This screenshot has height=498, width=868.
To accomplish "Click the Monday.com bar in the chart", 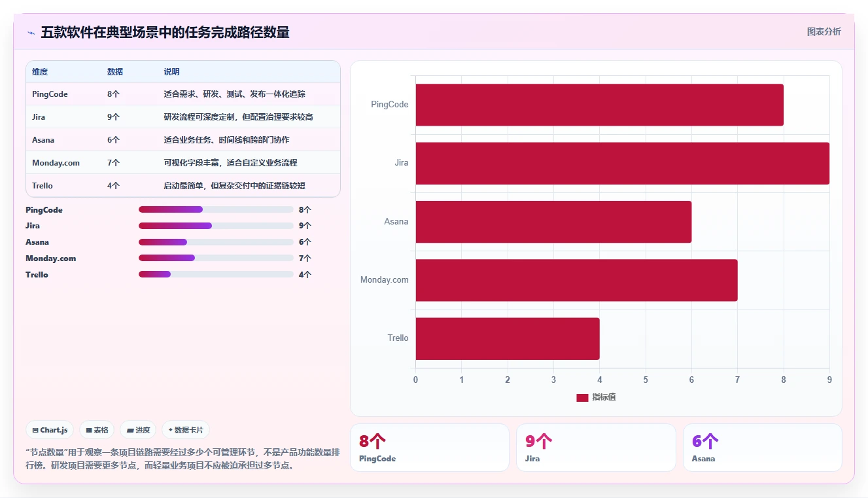I will pyautogui.click(x=576, y=280).
